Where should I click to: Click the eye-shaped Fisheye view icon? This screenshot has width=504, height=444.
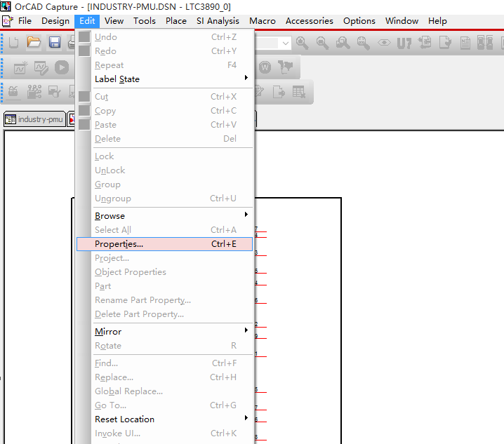click(384, 42)
